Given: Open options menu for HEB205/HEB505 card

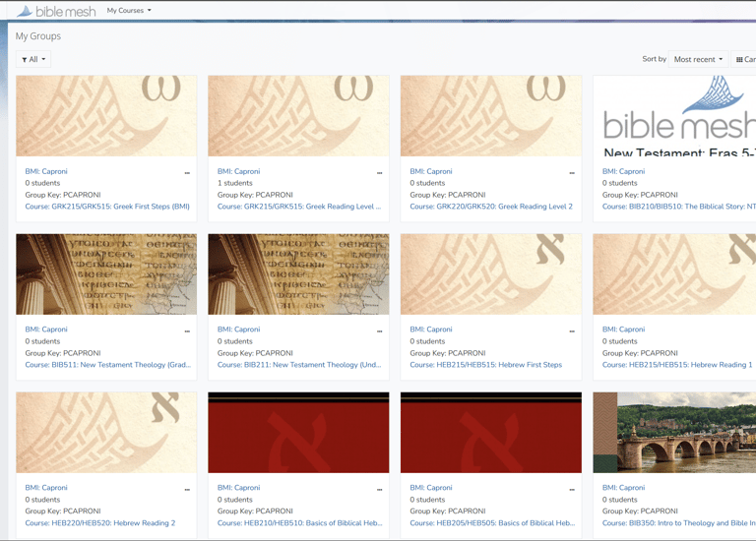Looking at the screenshot, I should pos(572,489).
